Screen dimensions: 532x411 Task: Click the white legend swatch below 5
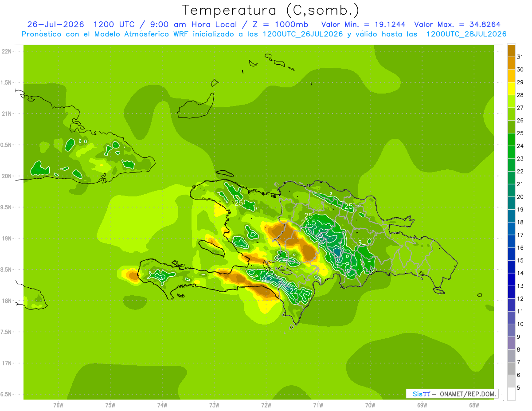coord(511,394)
